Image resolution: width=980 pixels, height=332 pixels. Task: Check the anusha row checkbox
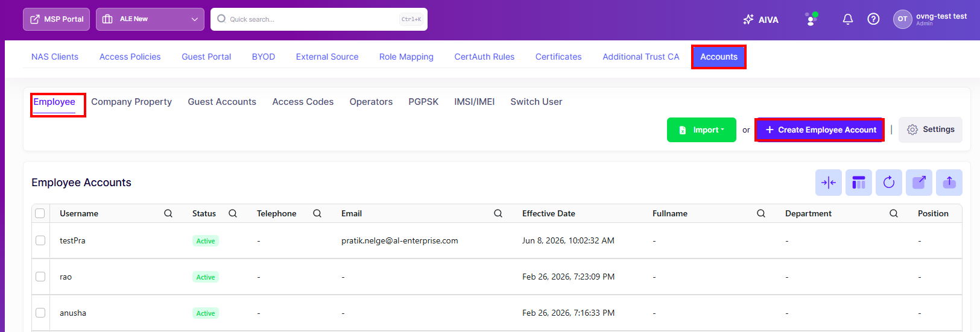coord(40,313)
